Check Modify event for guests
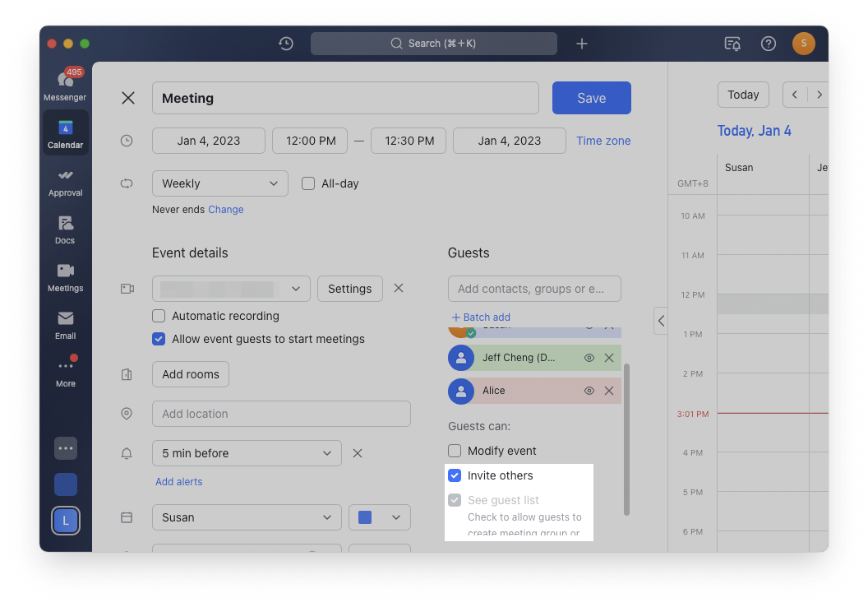The height and width of the screenshot is (607, 868). point(455,451)
